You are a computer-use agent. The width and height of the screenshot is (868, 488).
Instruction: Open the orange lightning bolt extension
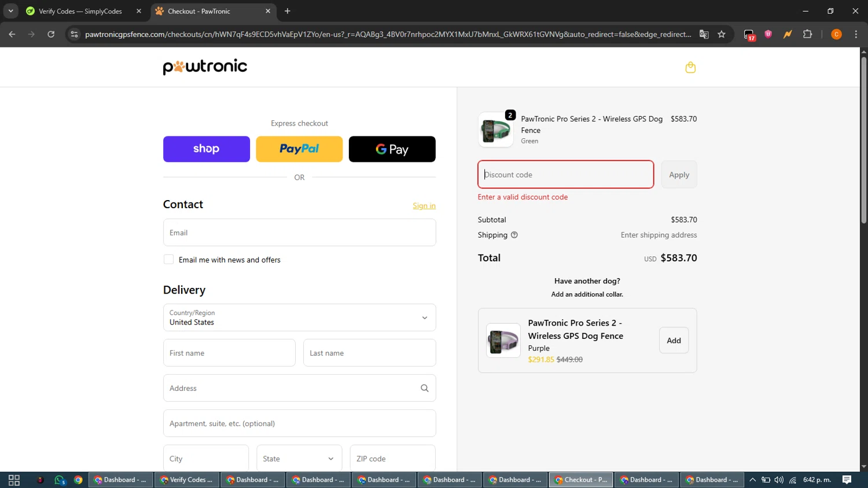(788, 34)
